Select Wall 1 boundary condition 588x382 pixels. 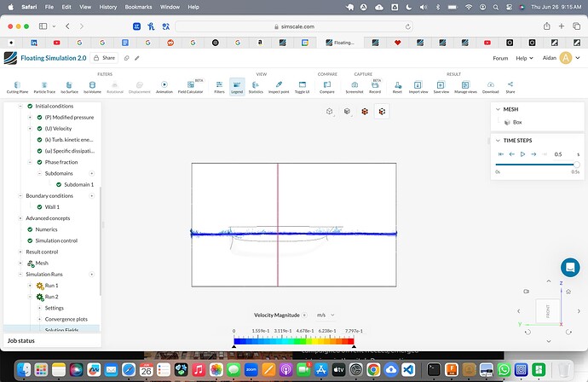tap(52, 207)
